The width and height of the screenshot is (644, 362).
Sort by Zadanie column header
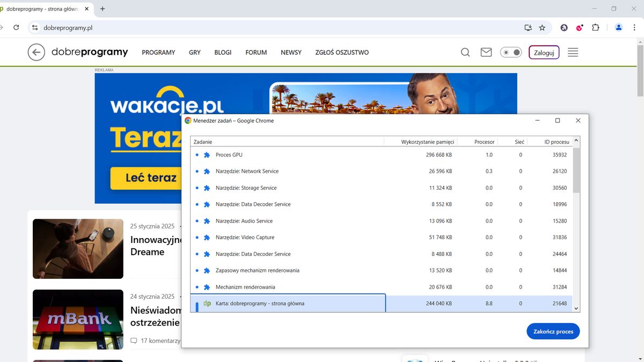(287, 142)
